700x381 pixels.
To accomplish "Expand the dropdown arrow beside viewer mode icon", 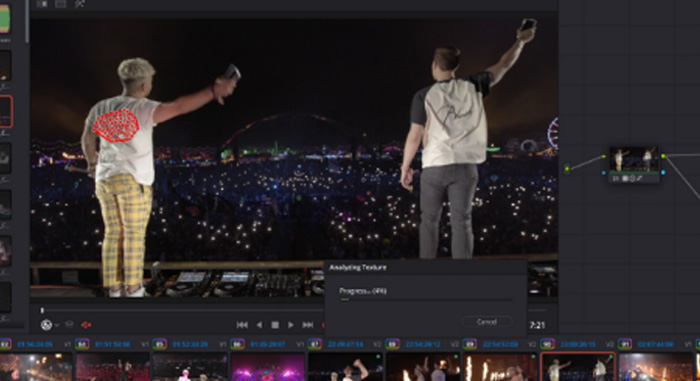I will point(57,325).
